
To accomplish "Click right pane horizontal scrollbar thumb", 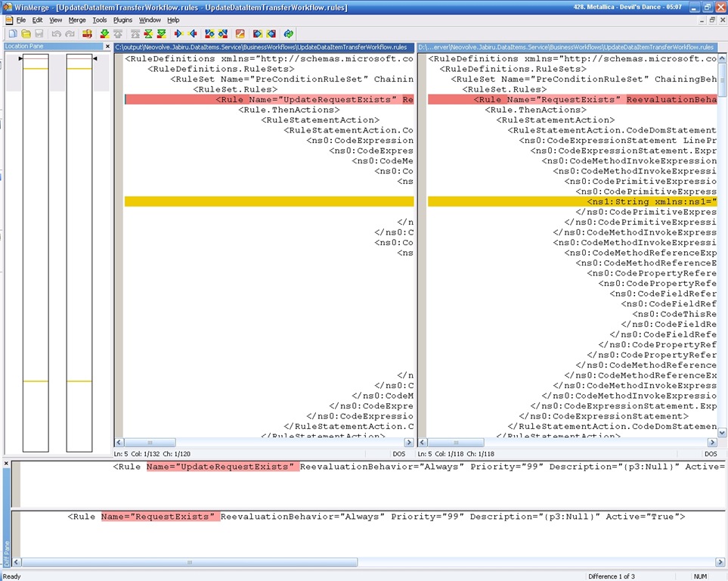I will (x=456, y=443).
